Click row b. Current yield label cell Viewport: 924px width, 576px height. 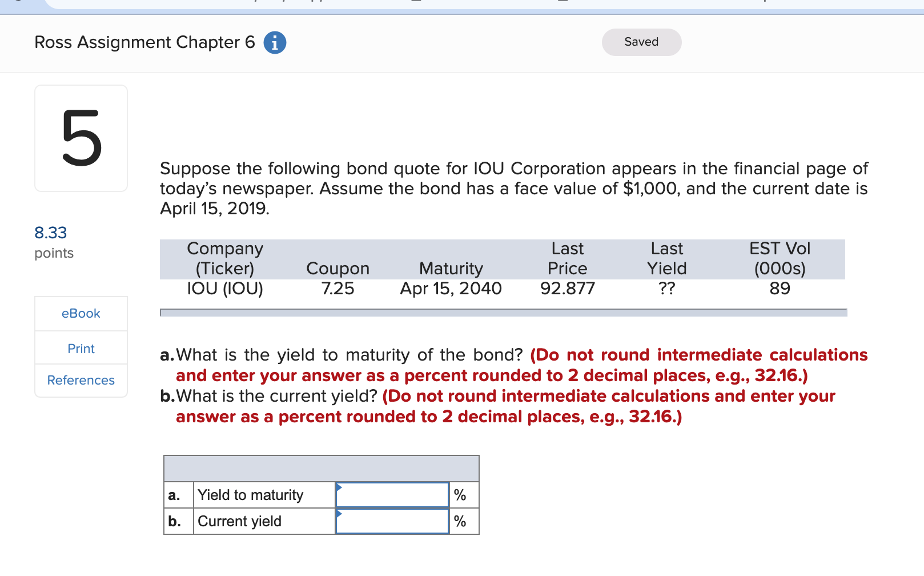(x=240, y=521)
